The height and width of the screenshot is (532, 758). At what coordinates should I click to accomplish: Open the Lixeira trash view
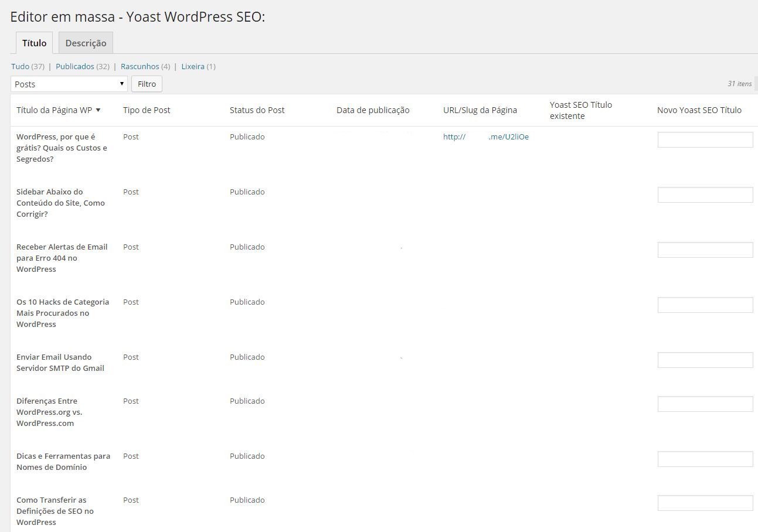[x=193, y=66]
